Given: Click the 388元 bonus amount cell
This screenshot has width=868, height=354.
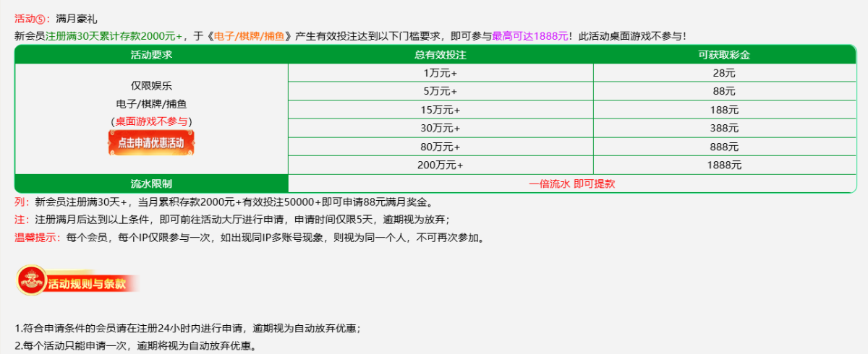Looking at the screenshot, I should tap(724, 128).
